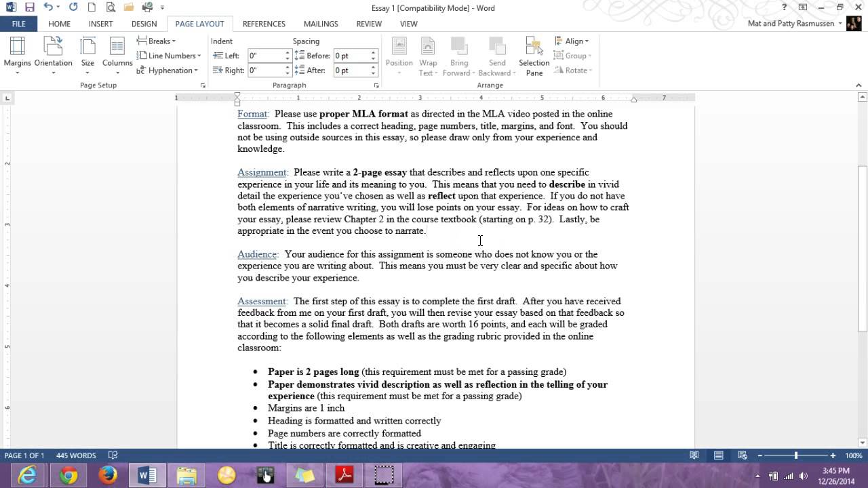Image resolution: width=868 pixels, height=488 pixels.
Task: Expand the Hyphenation dropdown
Action: [x=167, y=70]
